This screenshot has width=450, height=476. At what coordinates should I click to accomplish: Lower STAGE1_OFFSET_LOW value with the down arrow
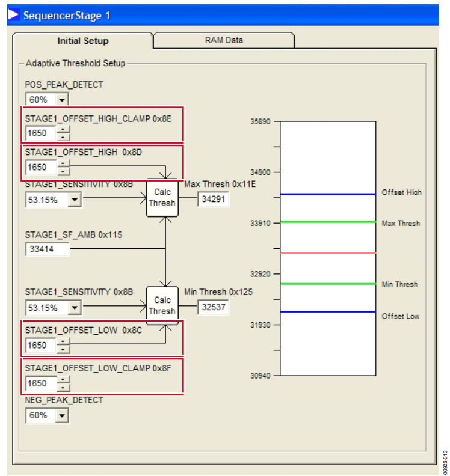(63, 349)
